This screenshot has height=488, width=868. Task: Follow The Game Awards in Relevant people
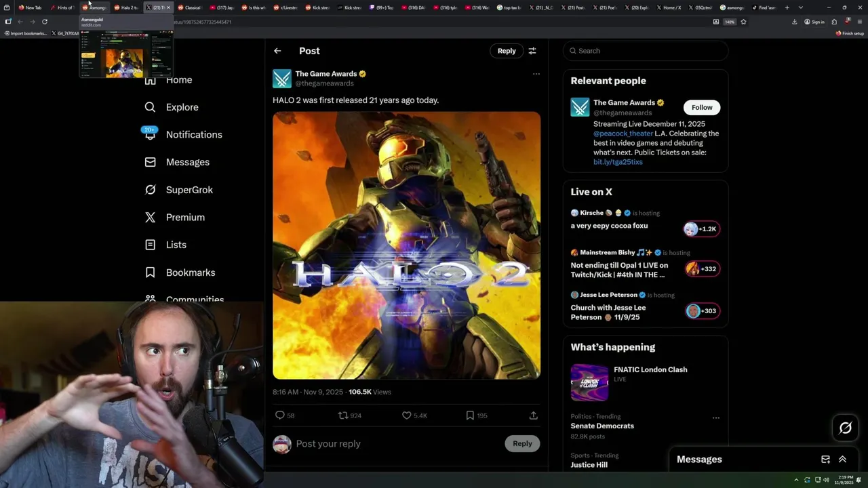pos(702,107)
